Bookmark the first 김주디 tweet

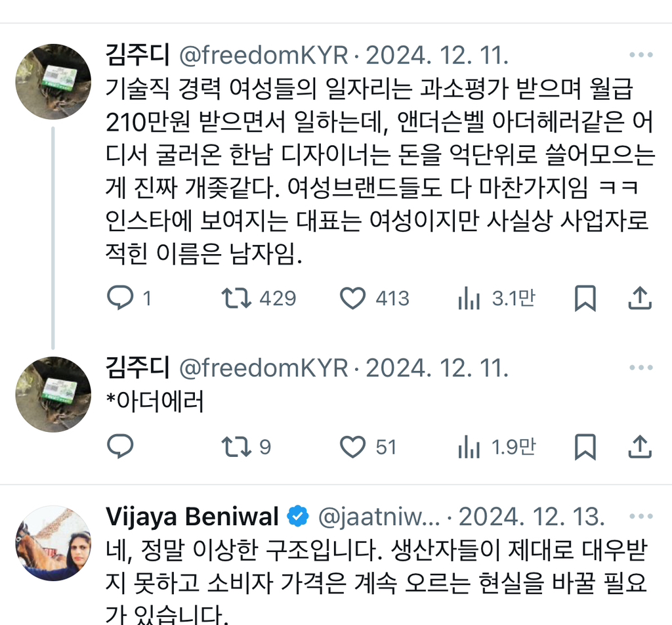coord(585,298)
